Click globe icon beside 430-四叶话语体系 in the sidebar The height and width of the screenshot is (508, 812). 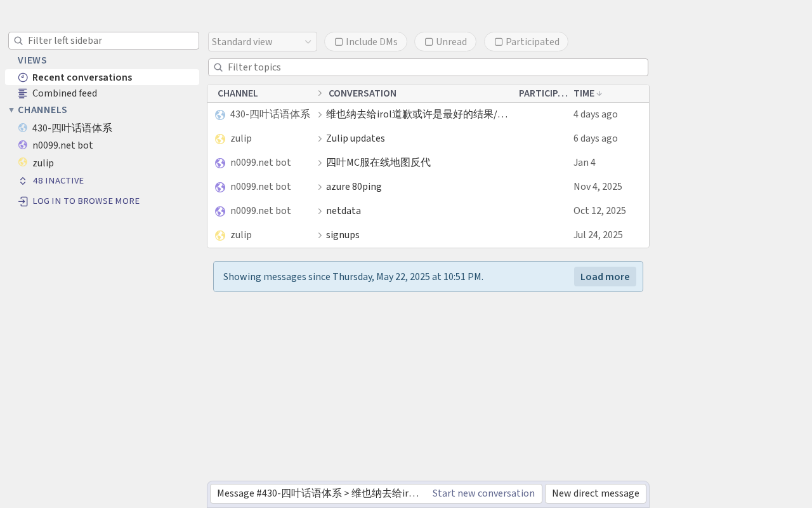click(x=23, y=128)
